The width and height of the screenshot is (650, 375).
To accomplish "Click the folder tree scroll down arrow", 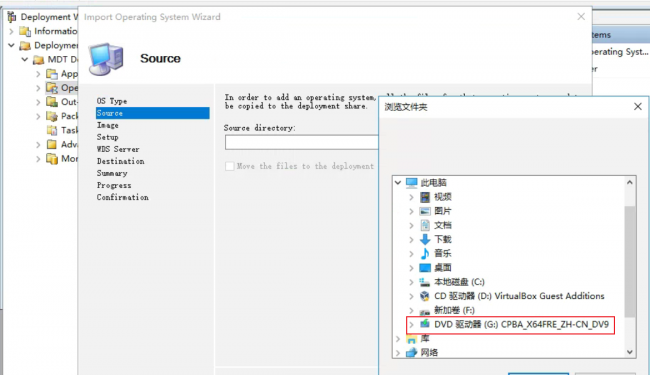I will (630, 352).
